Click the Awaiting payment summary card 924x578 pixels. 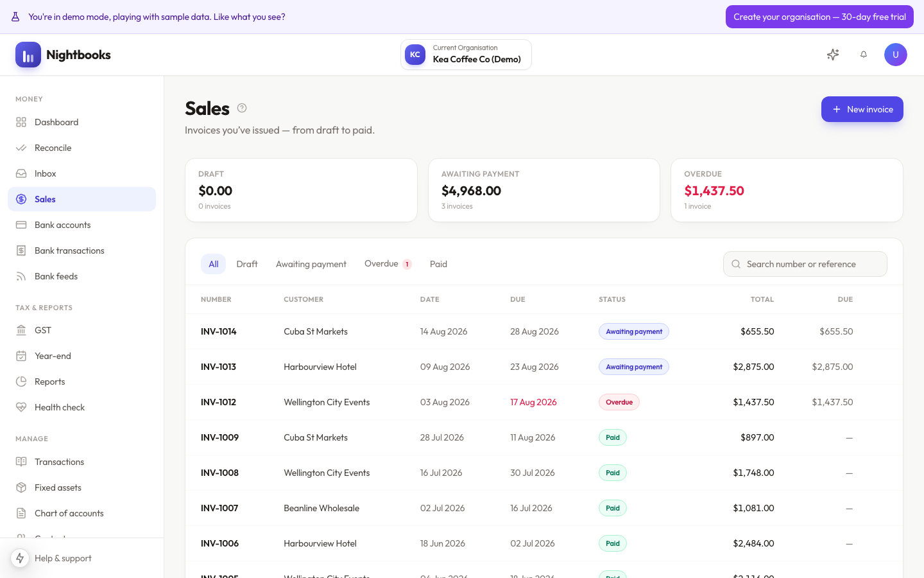[544, 190]
